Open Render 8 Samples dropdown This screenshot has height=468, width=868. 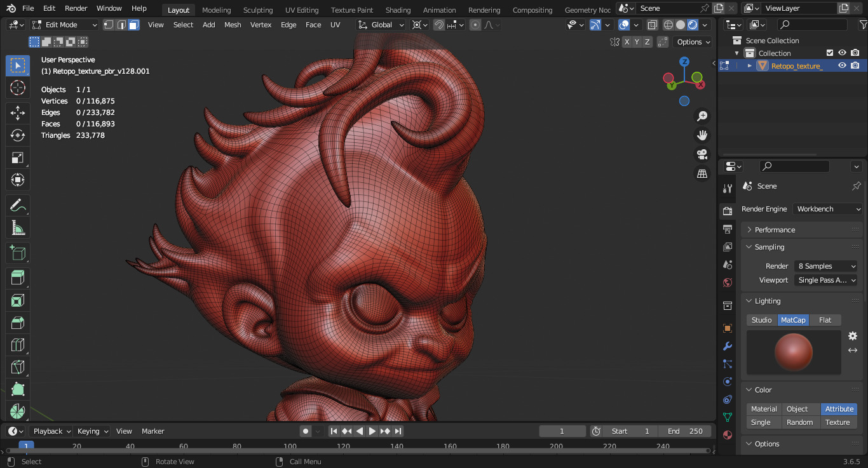coord(826,266)
